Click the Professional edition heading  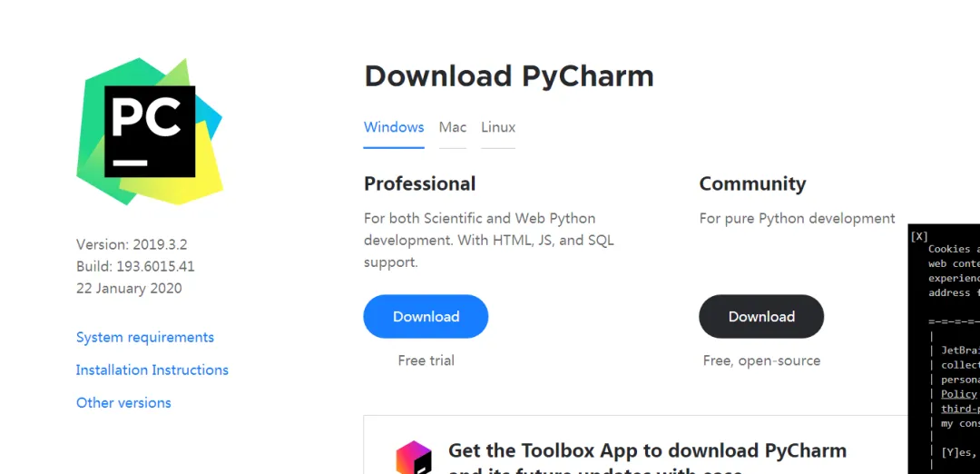coord(420,184)
